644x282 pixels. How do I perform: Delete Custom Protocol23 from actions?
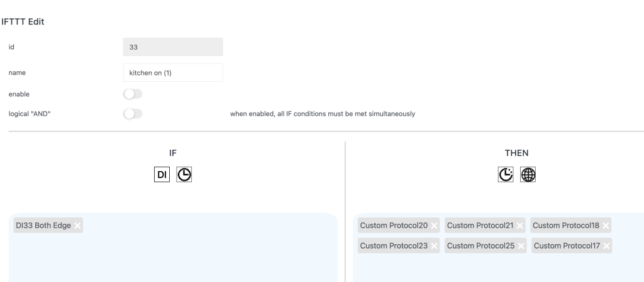434,245
